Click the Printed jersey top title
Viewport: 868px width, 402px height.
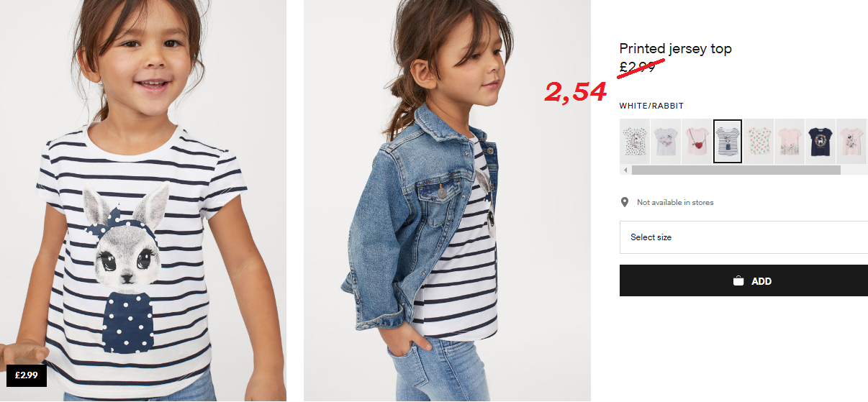[675, 49]
